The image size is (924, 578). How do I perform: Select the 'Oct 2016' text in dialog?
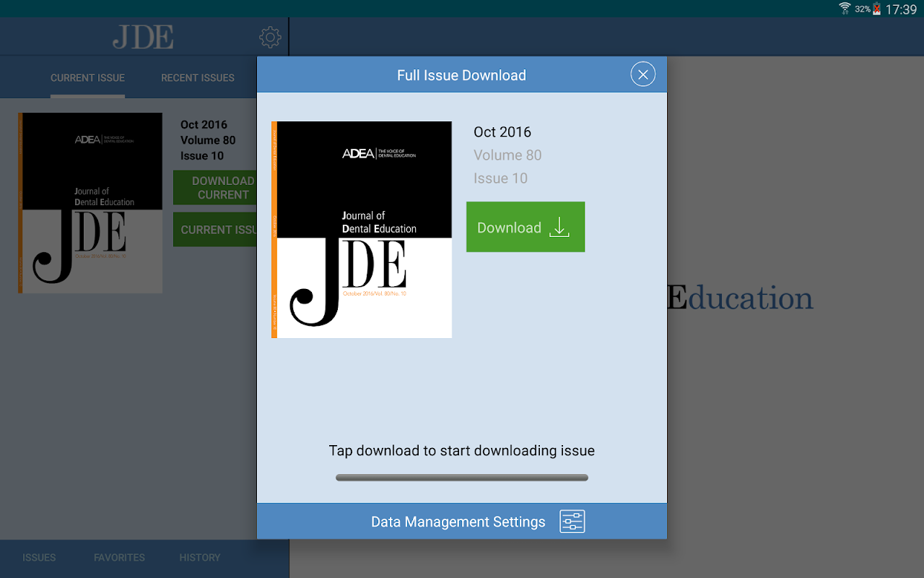(502, 132)
